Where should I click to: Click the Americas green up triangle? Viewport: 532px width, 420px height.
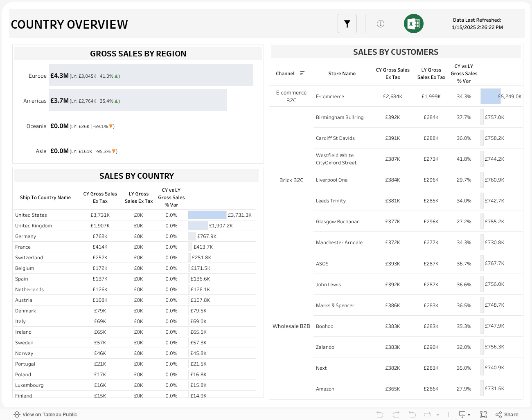click(x=116, y=101)
